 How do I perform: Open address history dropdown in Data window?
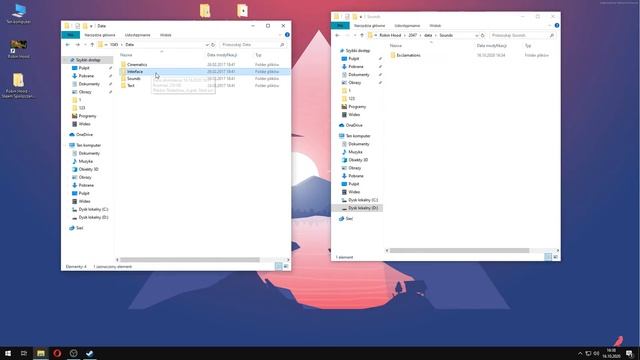click(207, 44)
